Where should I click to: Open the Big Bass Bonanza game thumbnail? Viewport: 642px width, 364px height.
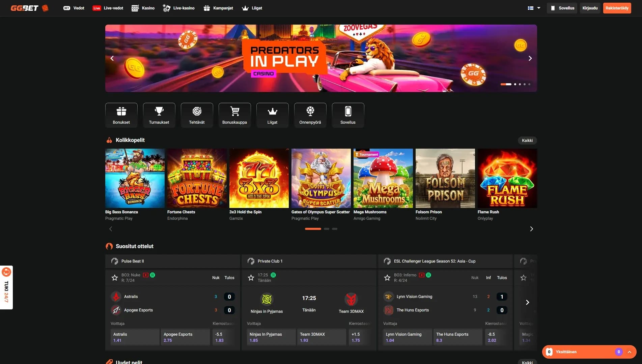point(135,178)
